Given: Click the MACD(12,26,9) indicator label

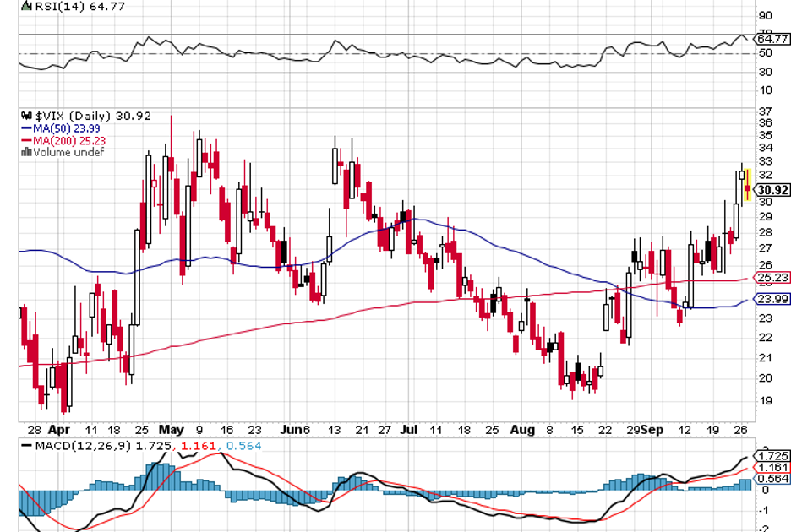Looking at the screenshot, I should click(x=76, y=444).
